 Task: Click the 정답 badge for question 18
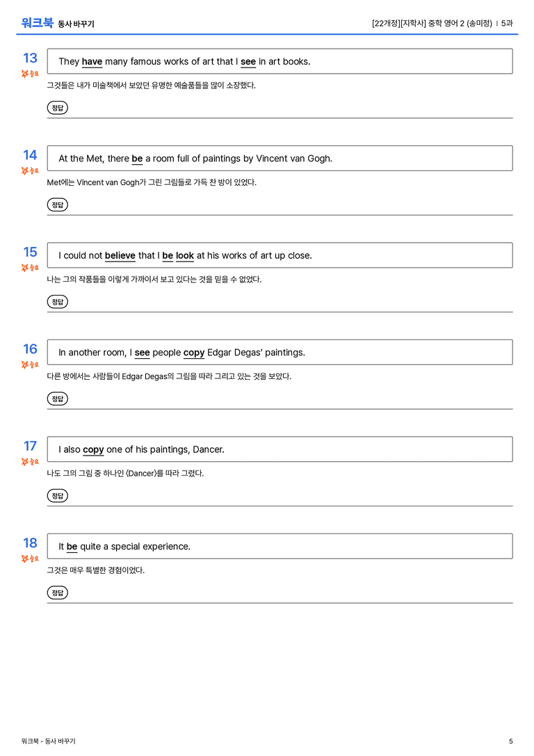click(x=57, y=593)
